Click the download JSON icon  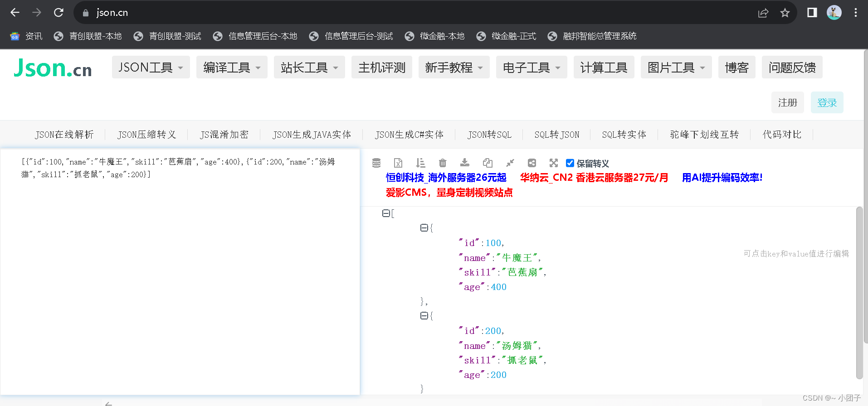click(x=465, y=163)
